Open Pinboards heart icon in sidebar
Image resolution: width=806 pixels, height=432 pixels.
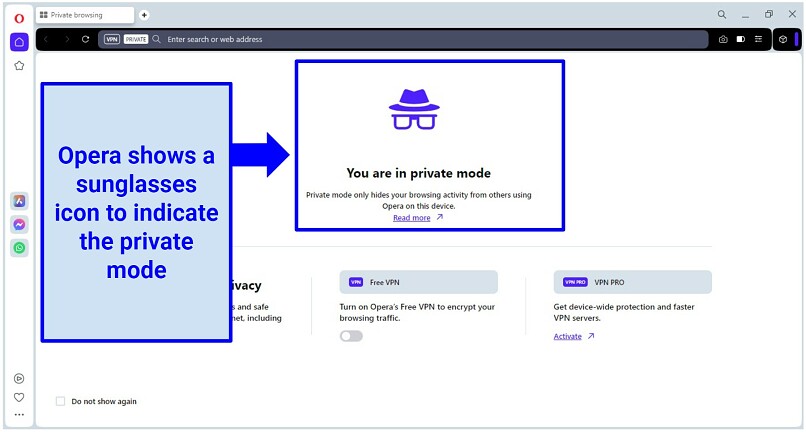pyautogui.click(x=19, y=398)
